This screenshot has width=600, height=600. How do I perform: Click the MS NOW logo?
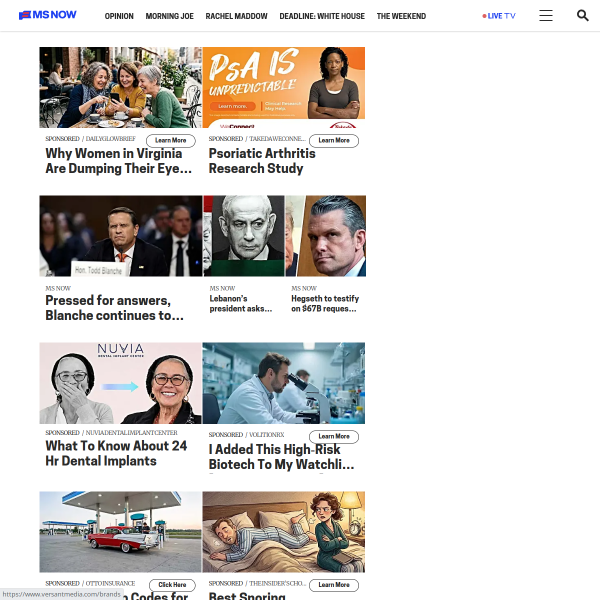pos(48,15)
